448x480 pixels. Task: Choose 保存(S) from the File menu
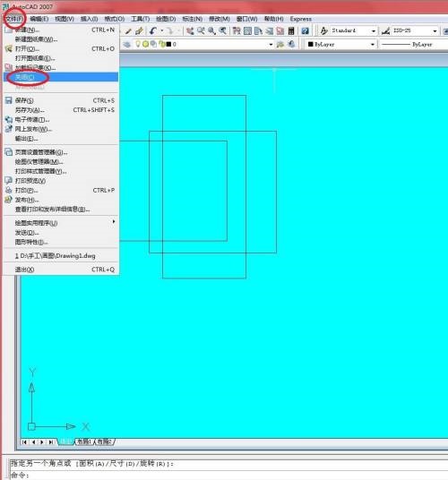61,100
